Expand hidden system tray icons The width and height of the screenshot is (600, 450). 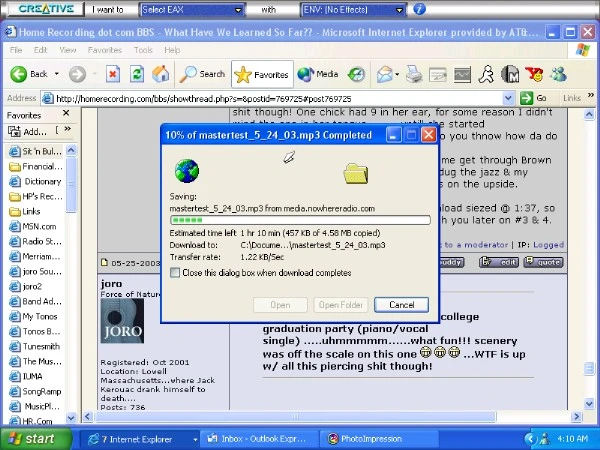click(x=530, y=439)
